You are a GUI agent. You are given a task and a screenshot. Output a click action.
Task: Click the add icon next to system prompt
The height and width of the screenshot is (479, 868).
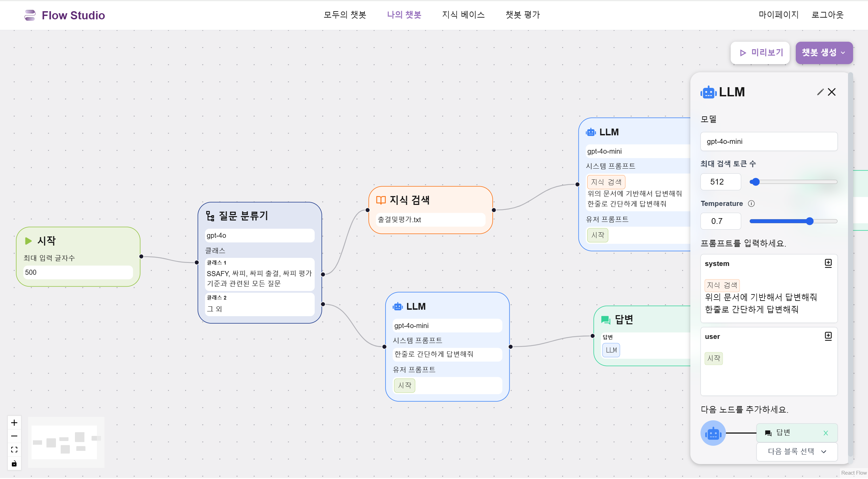(x=829, y=263)
